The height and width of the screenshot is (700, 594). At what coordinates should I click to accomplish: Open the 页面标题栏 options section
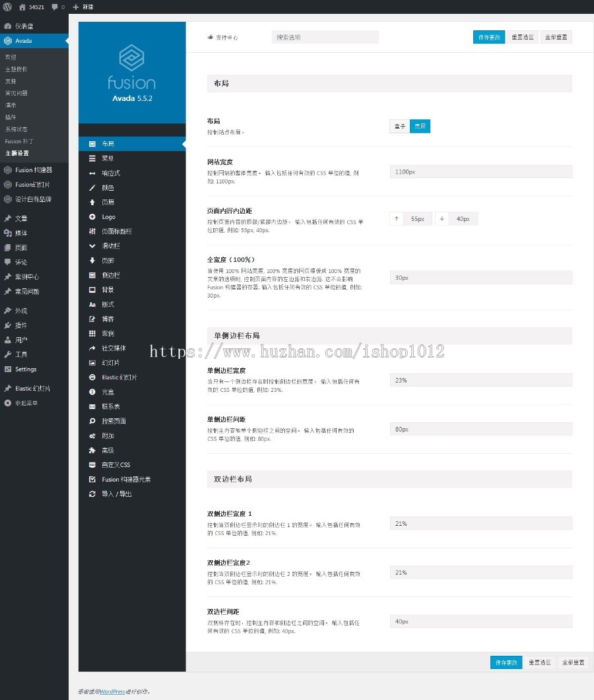pyautogui.click(x=132, y=232)
